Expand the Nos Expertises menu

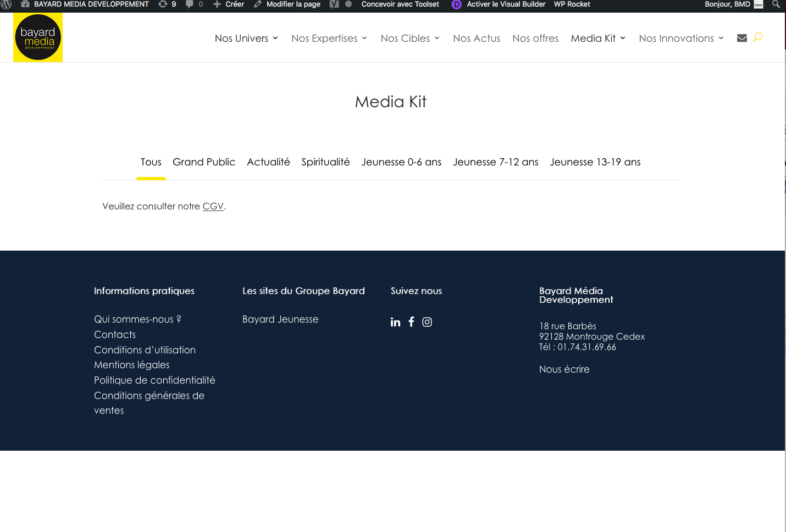tap(329, 38)
